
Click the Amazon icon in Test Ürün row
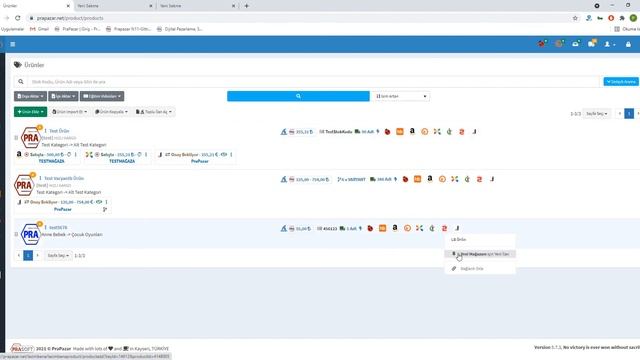pos(412,131)
